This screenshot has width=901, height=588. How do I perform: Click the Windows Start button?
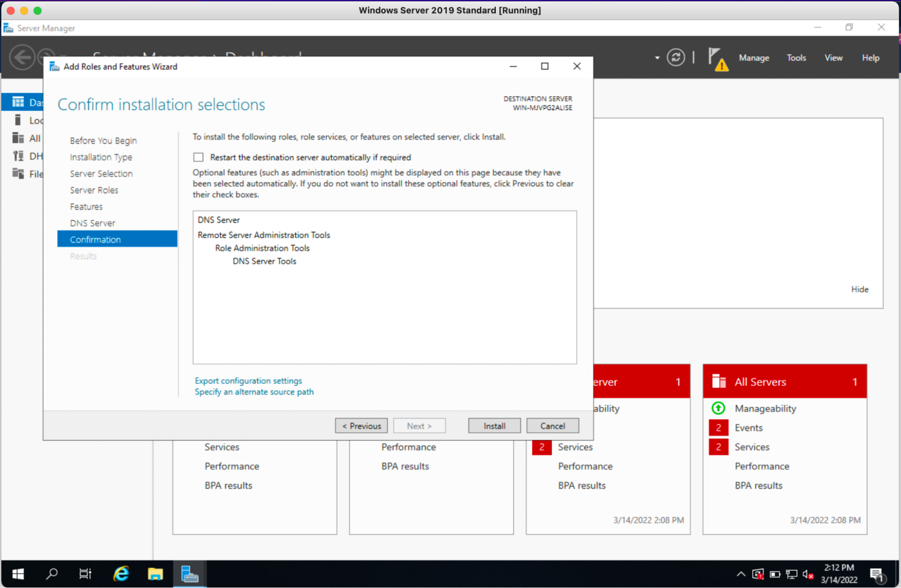18,574
